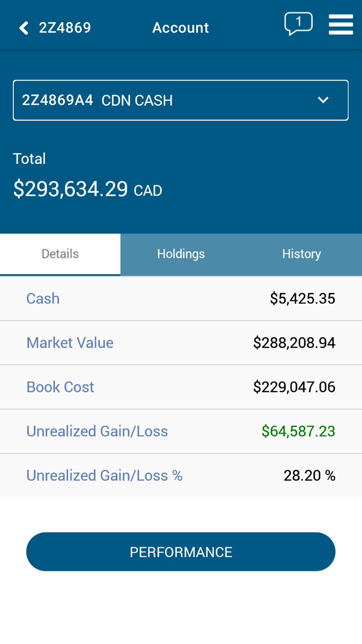Image resolution: width=362 pixels, height=644 pixels.
Task: Switch to the Holdings tab
Action: [x=181, y=254]
